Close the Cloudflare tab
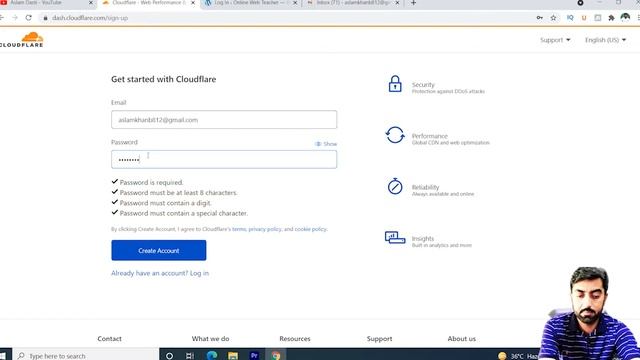This screenshot has height=360, width=640. click(193, 3)
